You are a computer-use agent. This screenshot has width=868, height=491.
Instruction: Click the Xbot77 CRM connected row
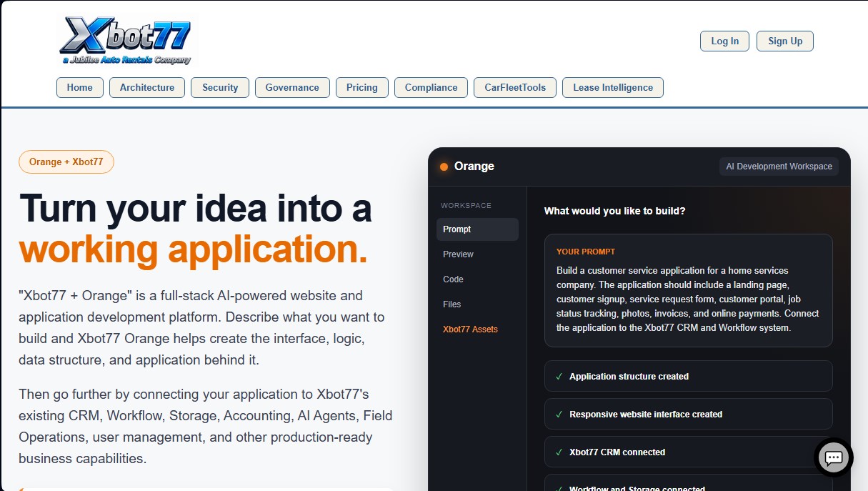689,452
